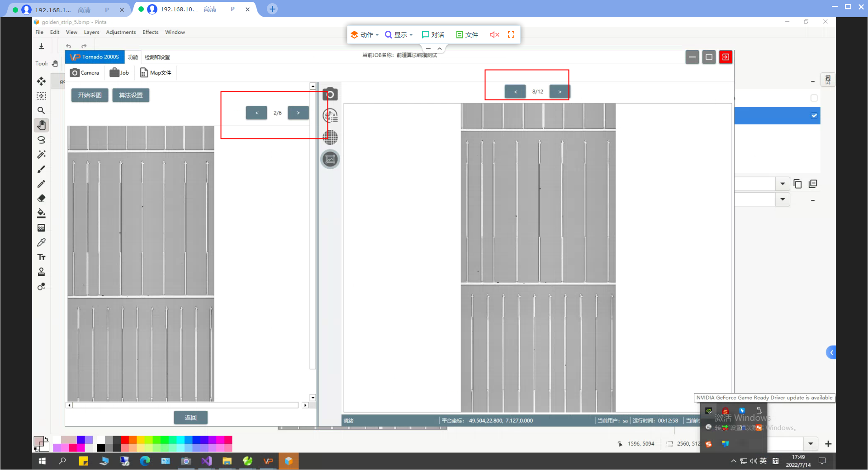Mute remote session audio
This screenshot has width=868, height=470.
tap(494, 35)
